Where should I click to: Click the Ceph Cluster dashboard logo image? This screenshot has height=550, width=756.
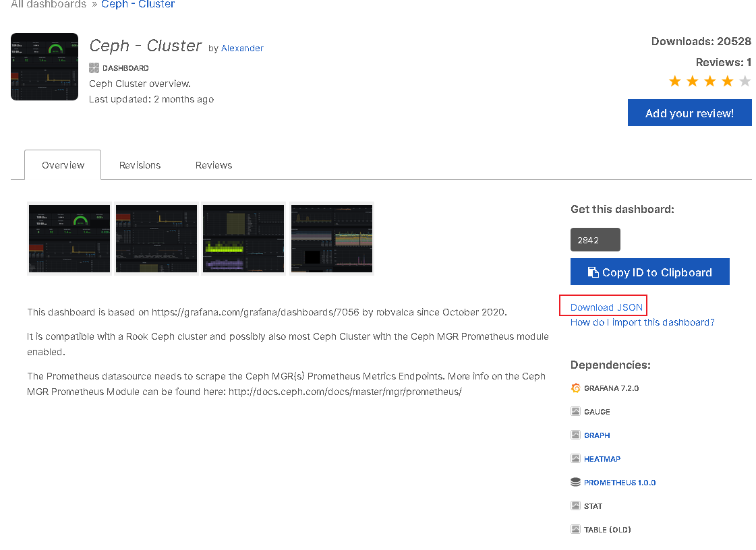click(45, 67)
